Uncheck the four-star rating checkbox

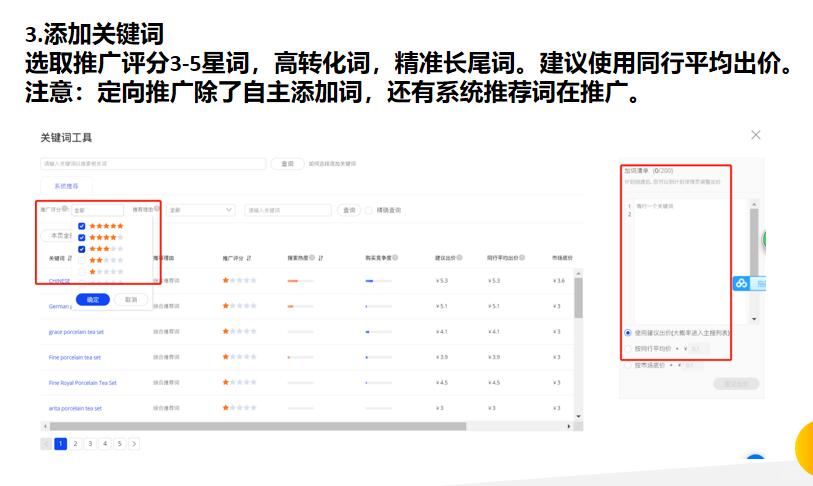pyautogui.click(x=81, y=238)
